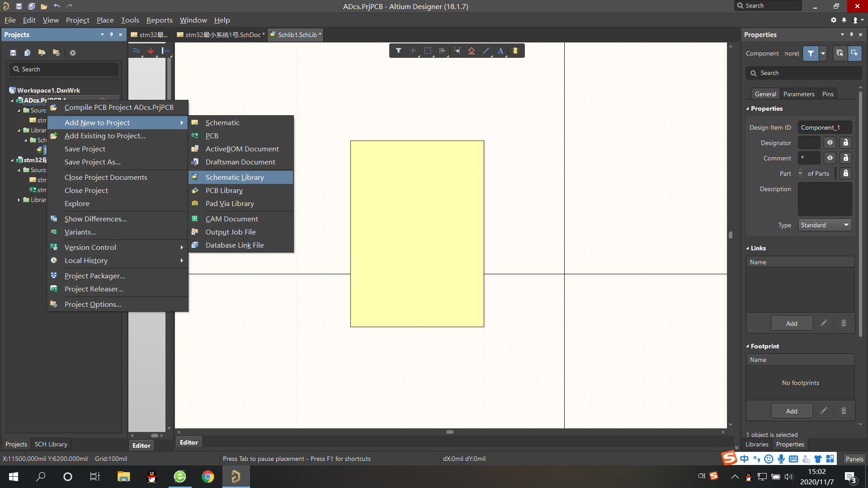Click Add button under Links section

791,322
